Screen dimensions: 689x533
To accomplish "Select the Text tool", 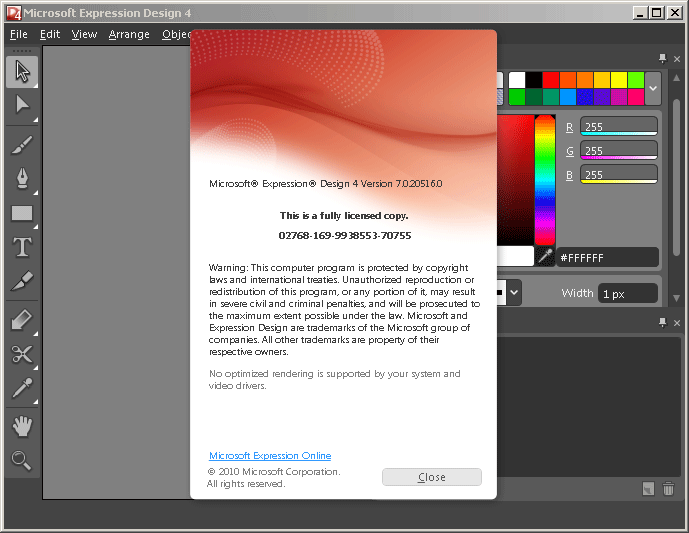I will click(x=22, y=247).
